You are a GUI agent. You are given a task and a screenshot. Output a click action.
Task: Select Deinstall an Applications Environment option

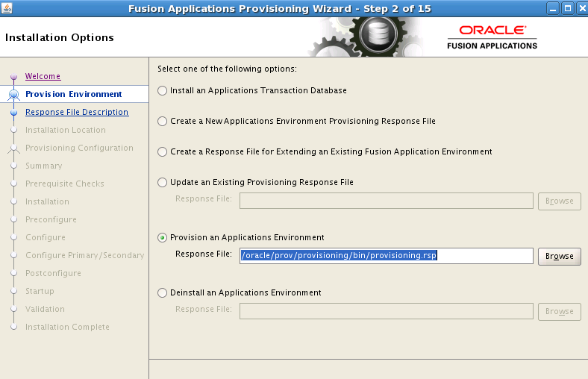pos(163,293)
